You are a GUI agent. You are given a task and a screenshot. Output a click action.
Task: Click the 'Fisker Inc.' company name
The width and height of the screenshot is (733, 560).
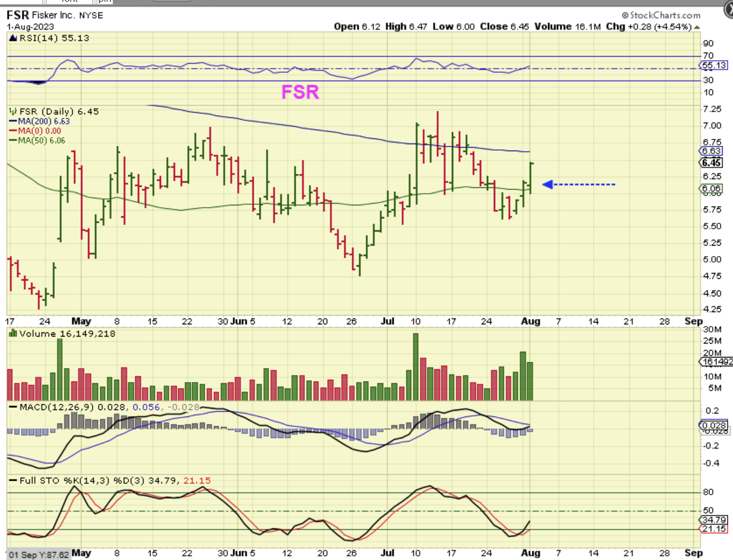point(53,15)
